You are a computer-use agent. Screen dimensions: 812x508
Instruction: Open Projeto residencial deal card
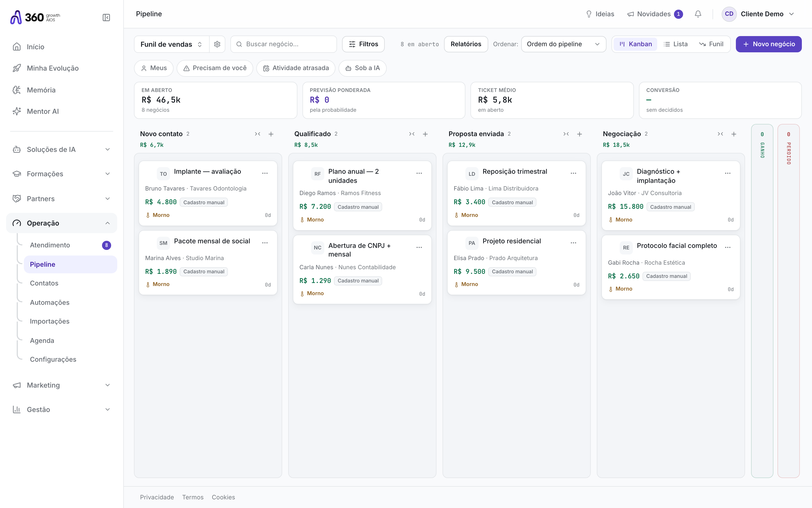pyautogui.click(x=516, y=262)
